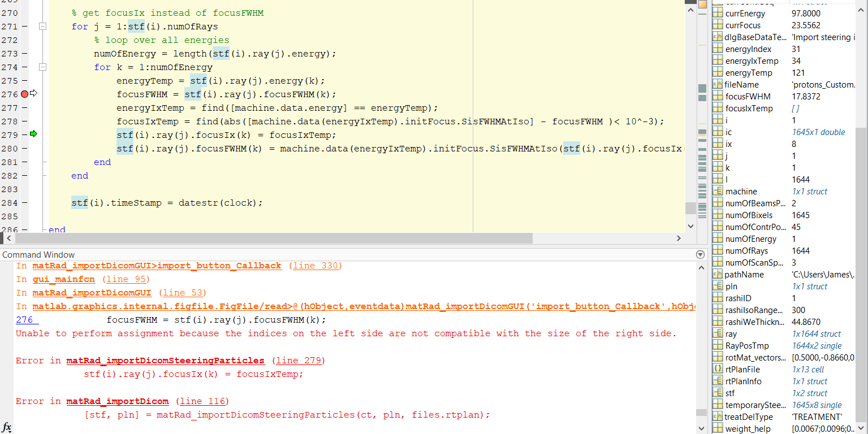Clear the red breakpoint on line 276
The width and height of the screenshot is (868, 434).
point(24,94)
